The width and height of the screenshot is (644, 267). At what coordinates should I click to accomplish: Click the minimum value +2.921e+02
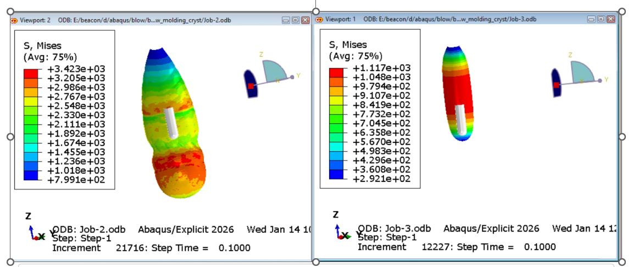tap(382, 179)
